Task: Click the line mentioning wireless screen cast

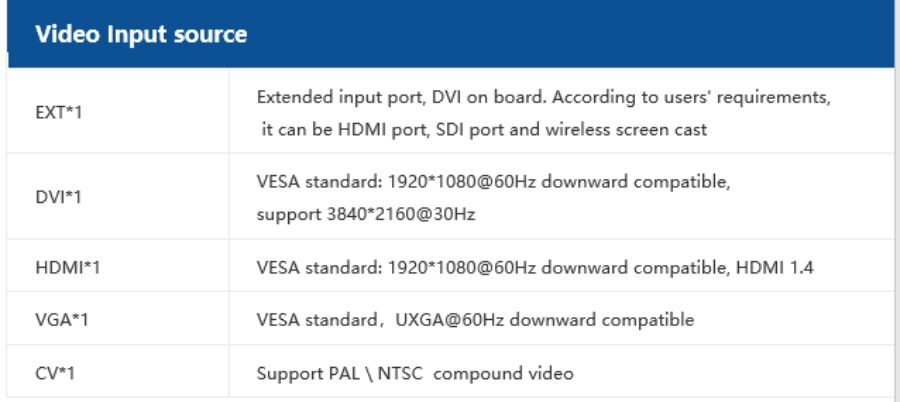Action: tap(481, 129)
